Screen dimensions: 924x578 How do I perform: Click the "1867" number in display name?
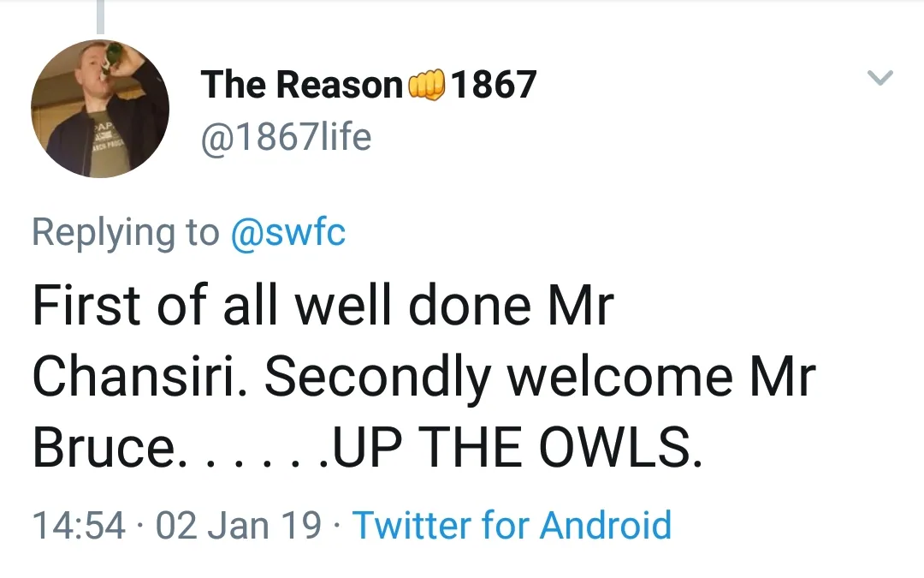(x=494, y=85)
